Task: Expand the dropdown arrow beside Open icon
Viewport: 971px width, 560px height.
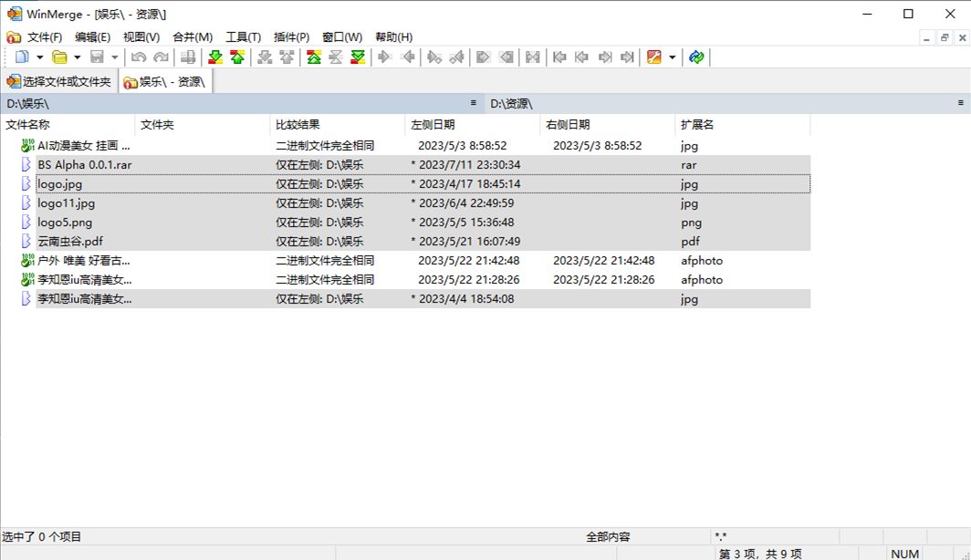Action: (x=78, y=57)
